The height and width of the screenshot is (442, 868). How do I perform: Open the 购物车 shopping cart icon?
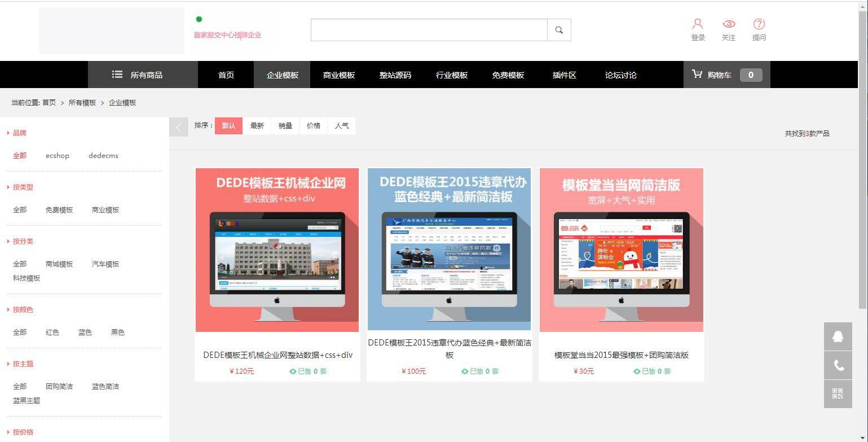pyautogui.click(x=697, y=75)
